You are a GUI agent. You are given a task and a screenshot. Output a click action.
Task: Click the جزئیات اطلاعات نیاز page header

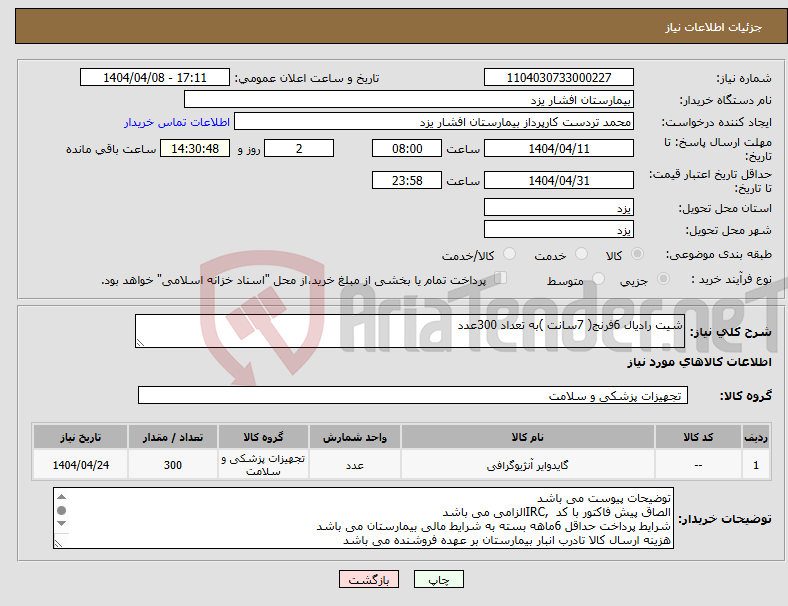(x=714, y=27)
